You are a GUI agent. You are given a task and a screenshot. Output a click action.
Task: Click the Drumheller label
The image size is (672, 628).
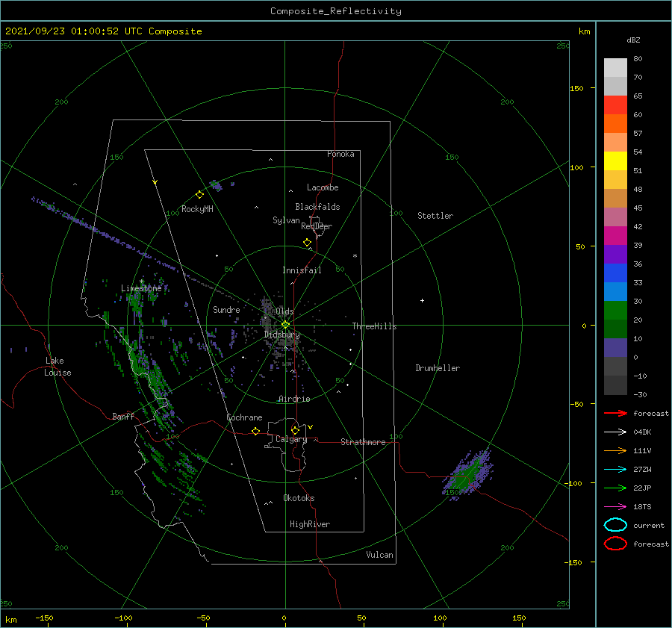[x=438, y=368]
